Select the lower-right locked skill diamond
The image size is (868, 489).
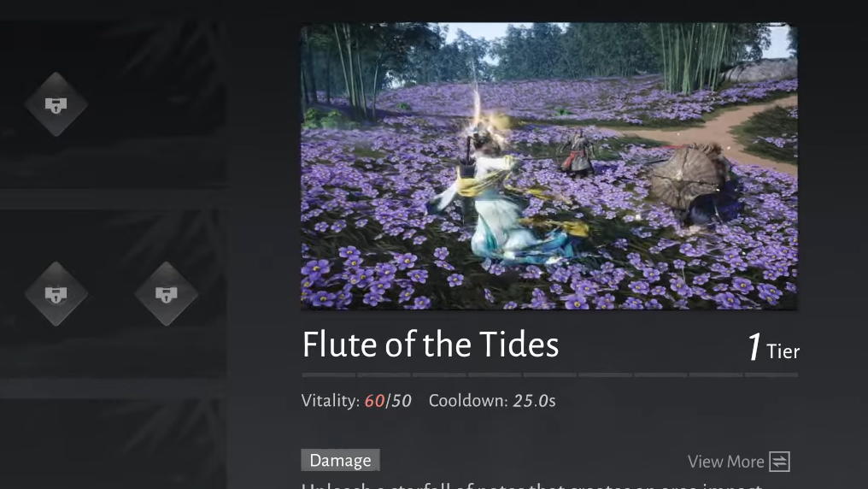tap(166, 293)
